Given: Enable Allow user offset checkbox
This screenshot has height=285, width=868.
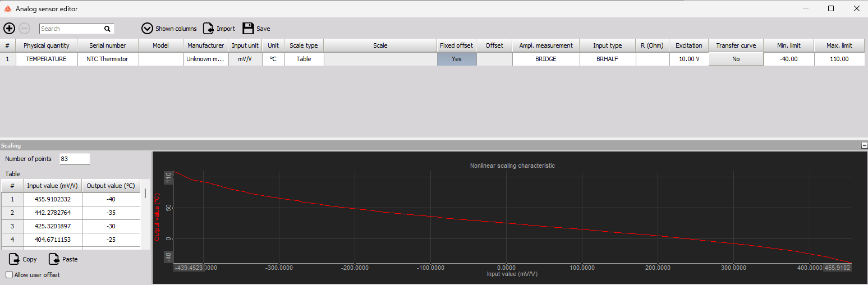Looking at the screenshot, I should pyautogui.click(x=9, y=275).
